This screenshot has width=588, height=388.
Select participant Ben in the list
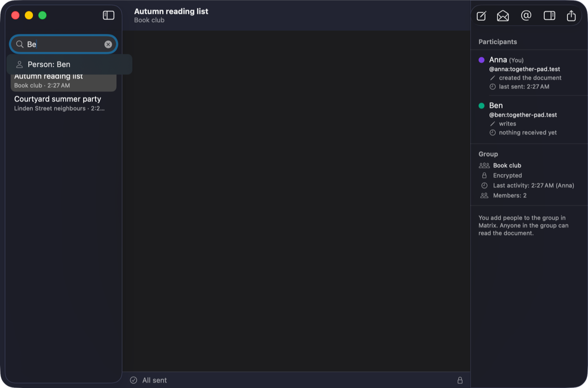[x=529, y=119]
